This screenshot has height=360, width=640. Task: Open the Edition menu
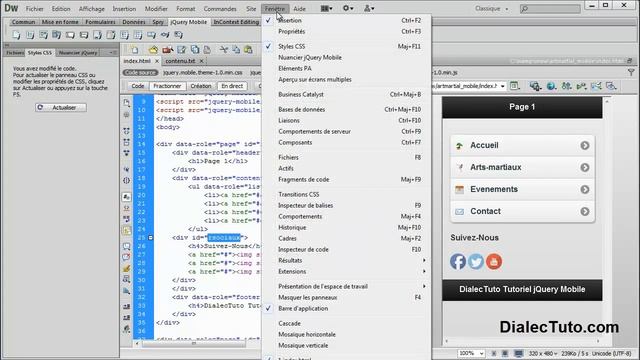point(61,9)
